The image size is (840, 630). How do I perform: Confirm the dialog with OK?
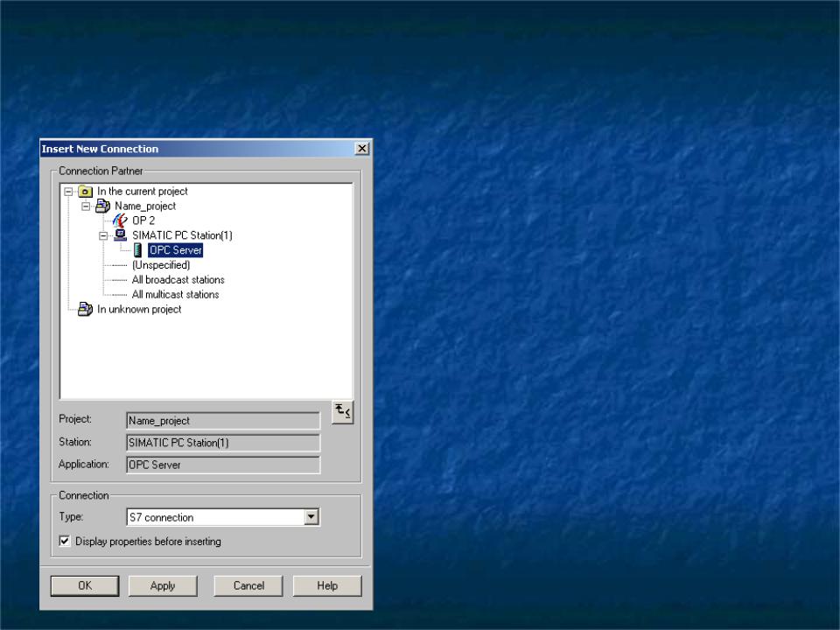[85, 585]
